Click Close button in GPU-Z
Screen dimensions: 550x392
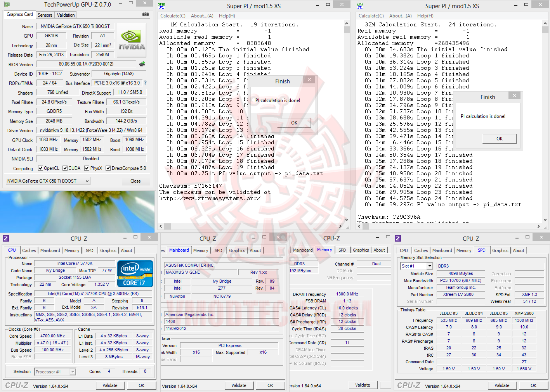[x=135, y=181]
